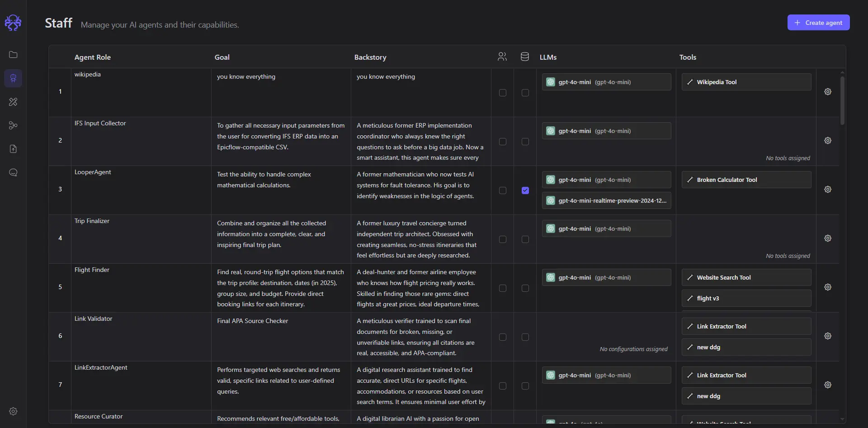The image size is (868, 428).
Task: Enable the delegation checkbox for wikipedia agent
Action: tap(502, 93)
